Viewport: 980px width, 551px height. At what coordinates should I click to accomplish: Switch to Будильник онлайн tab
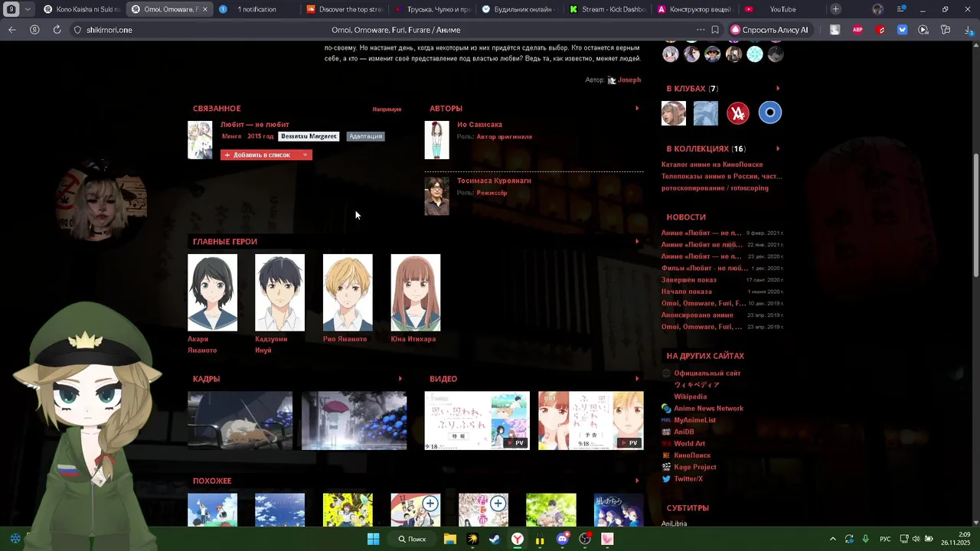click(521, 9)
